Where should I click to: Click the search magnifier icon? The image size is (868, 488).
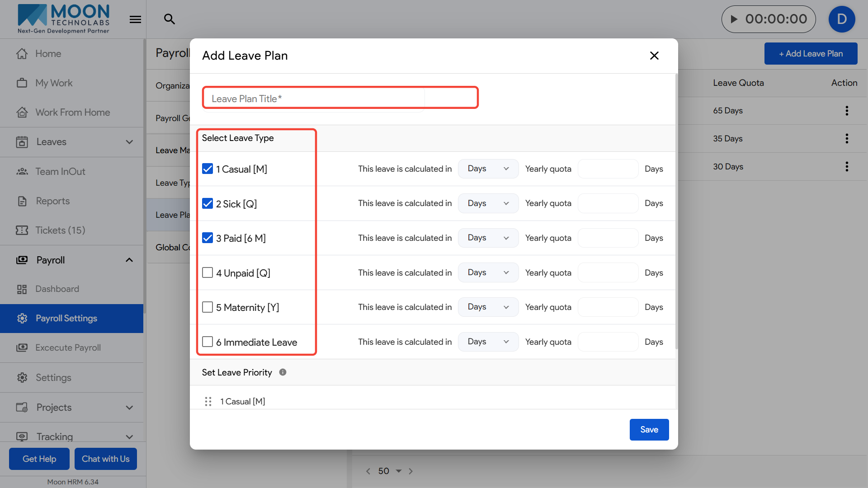170,19
